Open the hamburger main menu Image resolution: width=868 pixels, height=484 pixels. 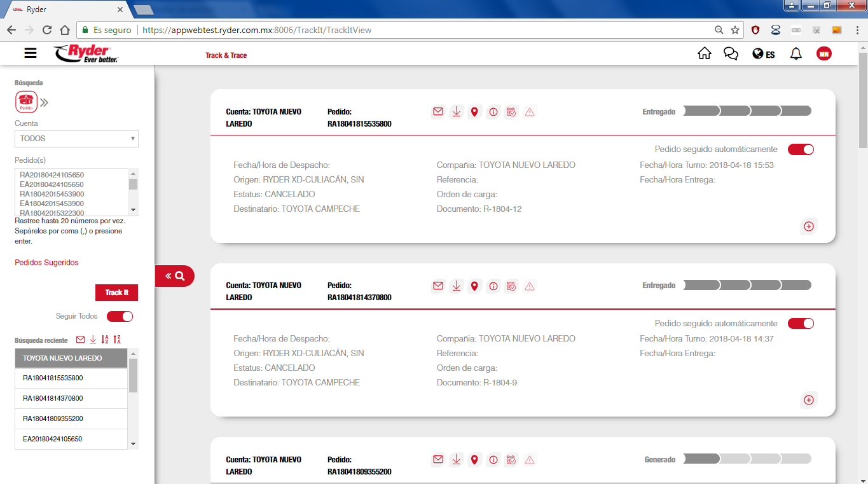click(x=31, y=53)
